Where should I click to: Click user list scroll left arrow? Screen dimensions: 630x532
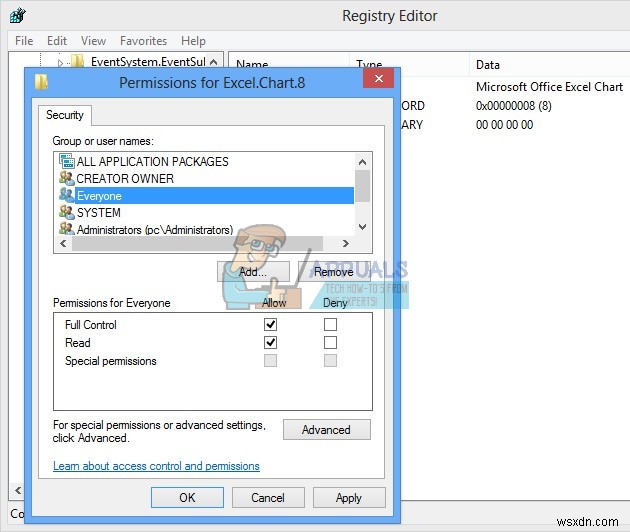pos(63,243)
